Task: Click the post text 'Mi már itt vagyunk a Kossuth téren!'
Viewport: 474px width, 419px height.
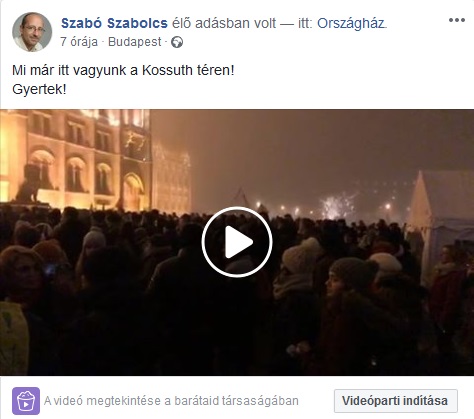Action: pos(123,70)
